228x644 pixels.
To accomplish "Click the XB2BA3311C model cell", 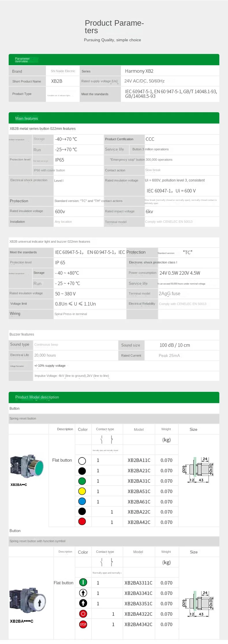I will [139, 583].
